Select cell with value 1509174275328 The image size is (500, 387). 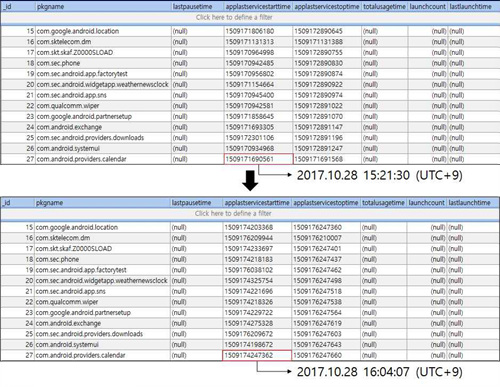pos(257,323)
